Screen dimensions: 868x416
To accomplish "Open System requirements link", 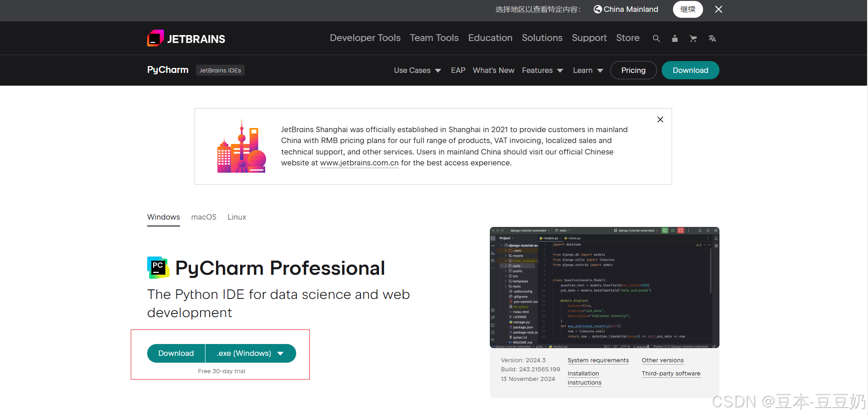I will pos(598,360).
